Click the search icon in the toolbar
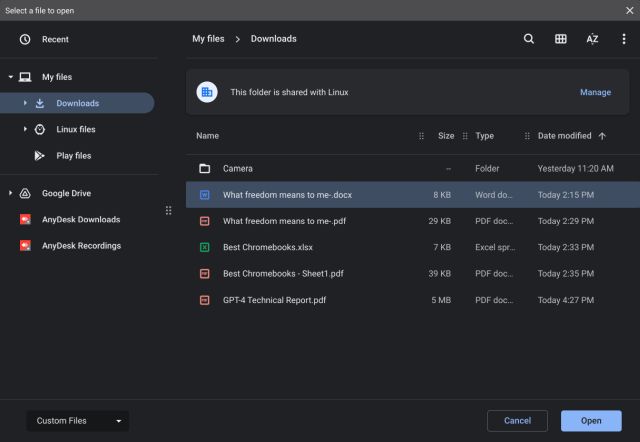Image resolution: width=640 pixels, height=442 pixels. point(529,39)
